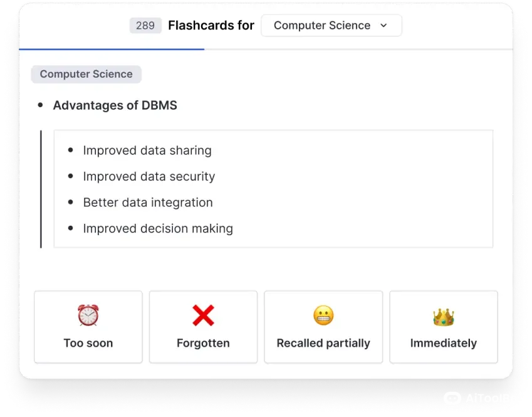Click the grimacing face emoji
The height and width of the screenshot is (417, 532).
[x=323, y=315]
